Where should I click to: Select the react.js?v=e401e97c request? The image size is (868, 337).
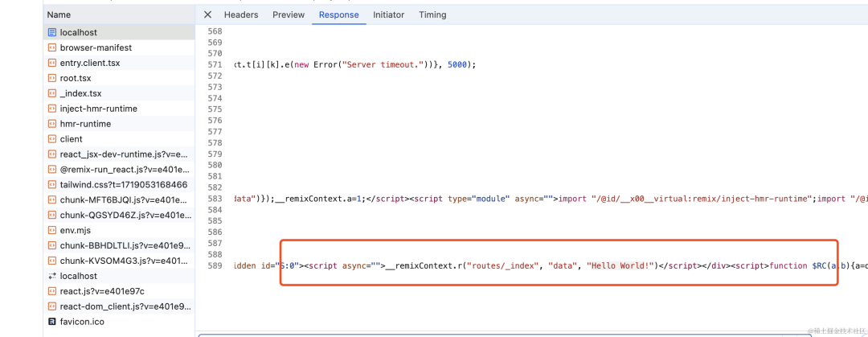pos(118,291)
